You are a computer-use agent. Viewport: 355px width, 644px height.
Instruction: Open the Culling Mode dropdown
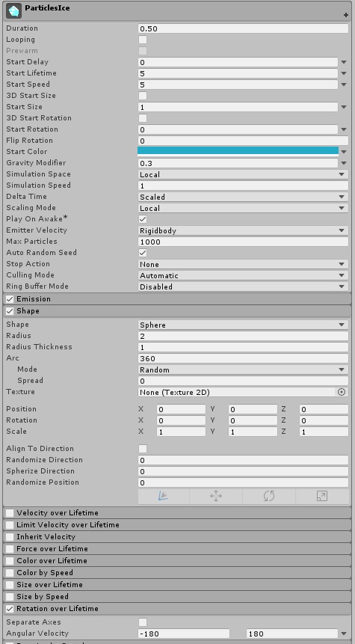tap(243, 275)
